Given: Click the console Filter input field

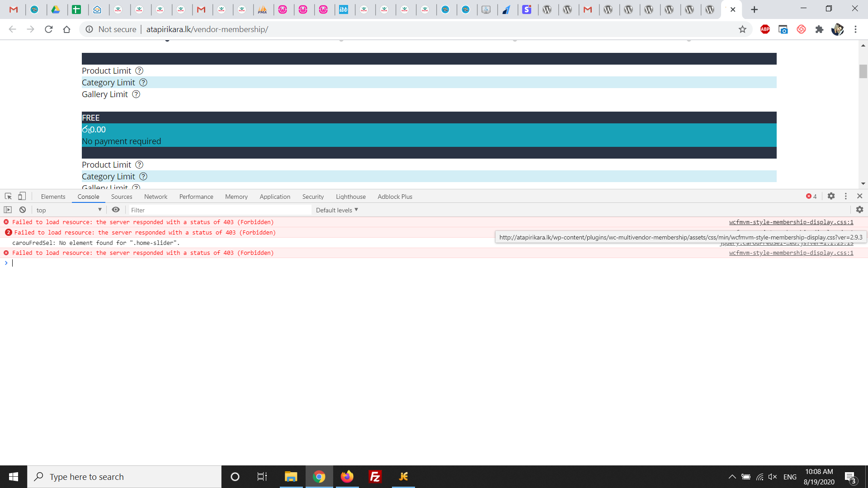Looking at the screenshot, I should pos(220,210).
